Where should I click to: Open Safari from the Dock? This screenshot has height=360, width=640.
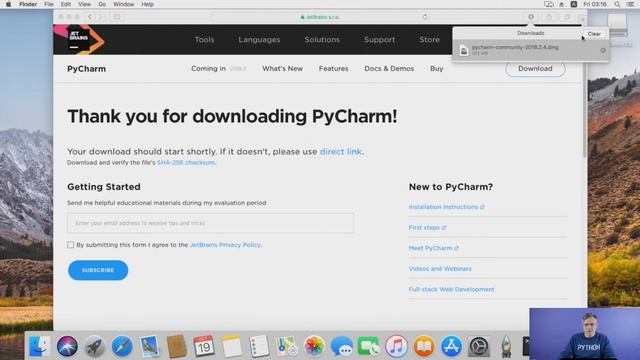(x=122, y=346)
